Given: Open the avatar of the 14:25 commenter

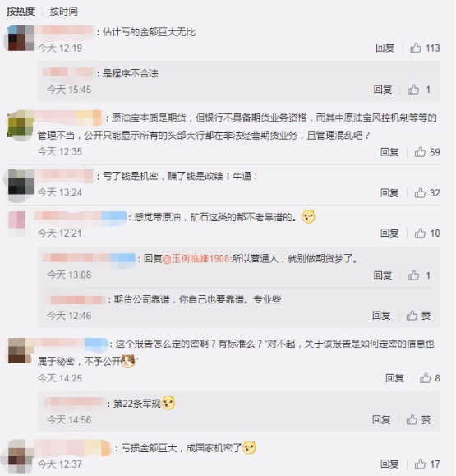Looking at the screenshot, I should [20, 350].
